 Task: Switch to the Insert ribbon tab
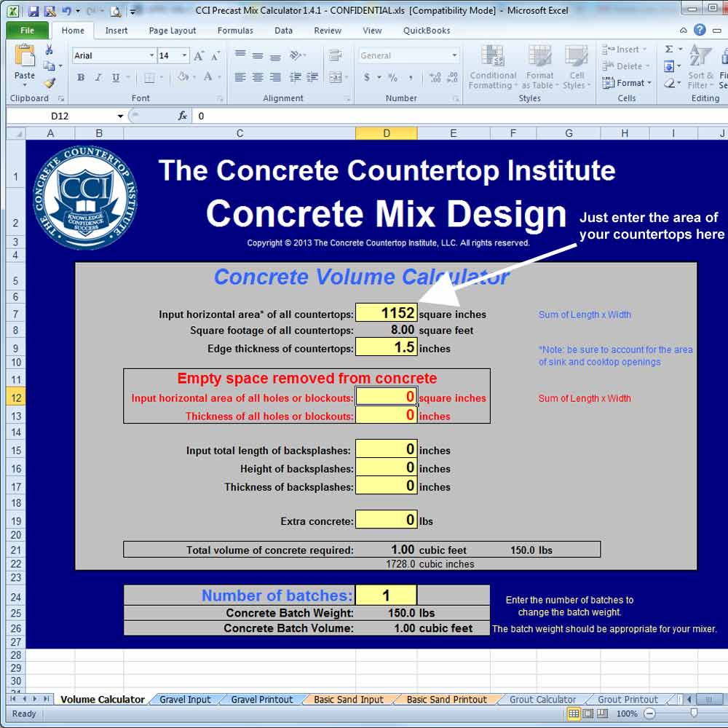tap(116, 30)
